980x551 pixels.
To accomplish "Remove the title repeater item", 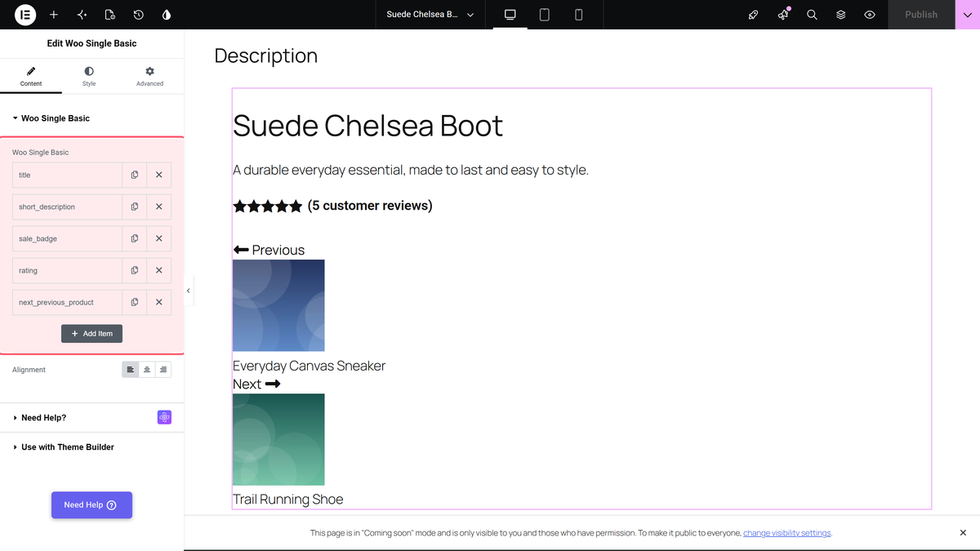I will click(x=159, y=175).
